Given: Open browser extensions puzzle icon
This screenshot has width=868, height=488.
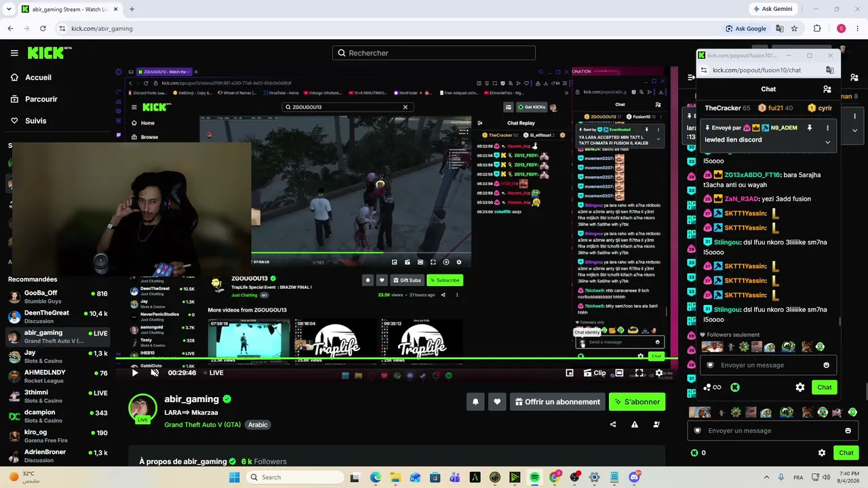Looking at the screenshot, I should (817, 28).
